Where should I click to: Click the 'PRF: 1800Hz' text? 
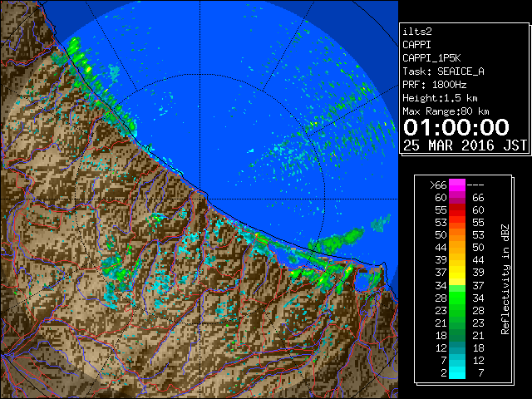(x=435, y=85)
